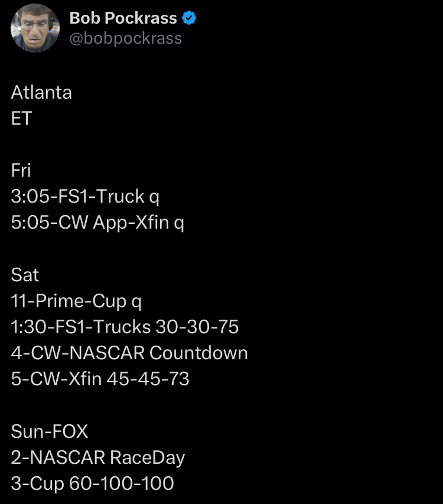Click the blue verified badge
This screenshot has width=443, height=504.
(189, 18)
